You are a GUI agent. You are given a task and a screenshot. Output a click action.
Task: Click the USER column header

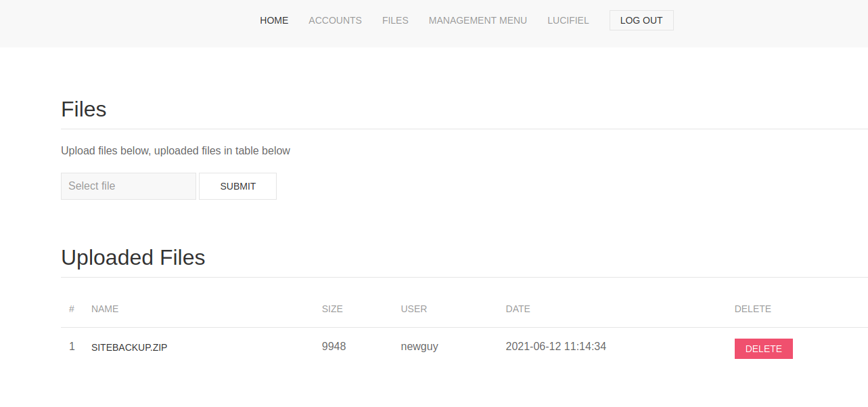pos(414,309)
